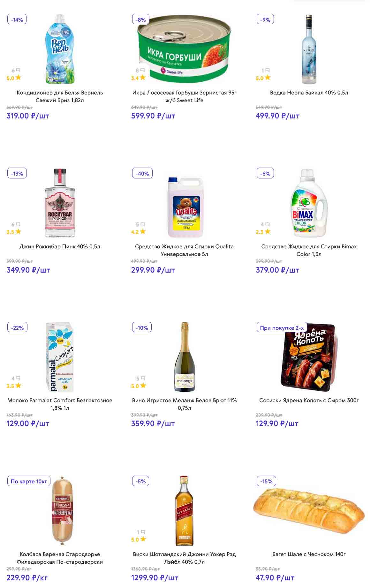Click the 'При покупке 2-х' promo badge
The image size is (370, 588).
282,328
